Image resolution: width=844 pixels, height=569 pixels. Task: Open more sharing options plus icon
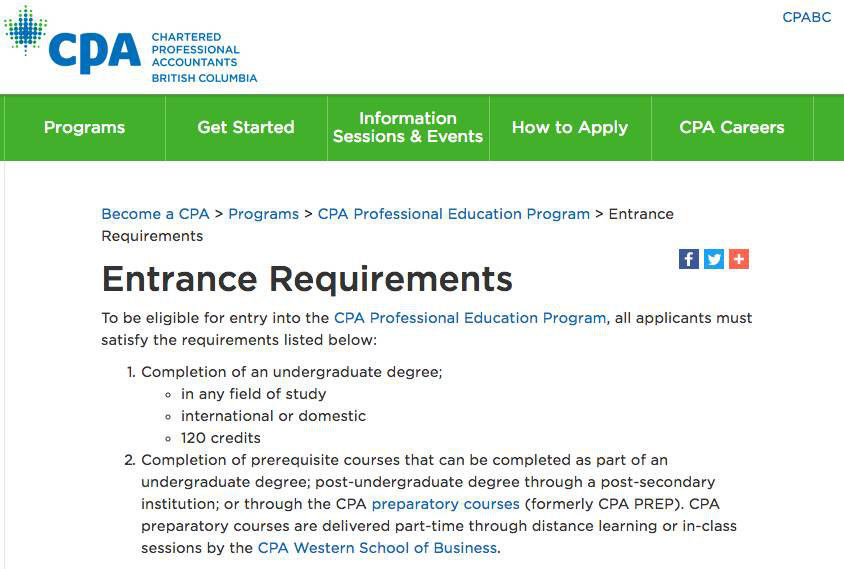739,259
